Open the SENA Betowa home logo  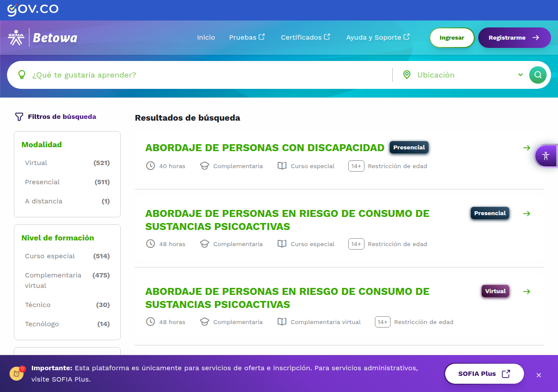tap(42, 38)
